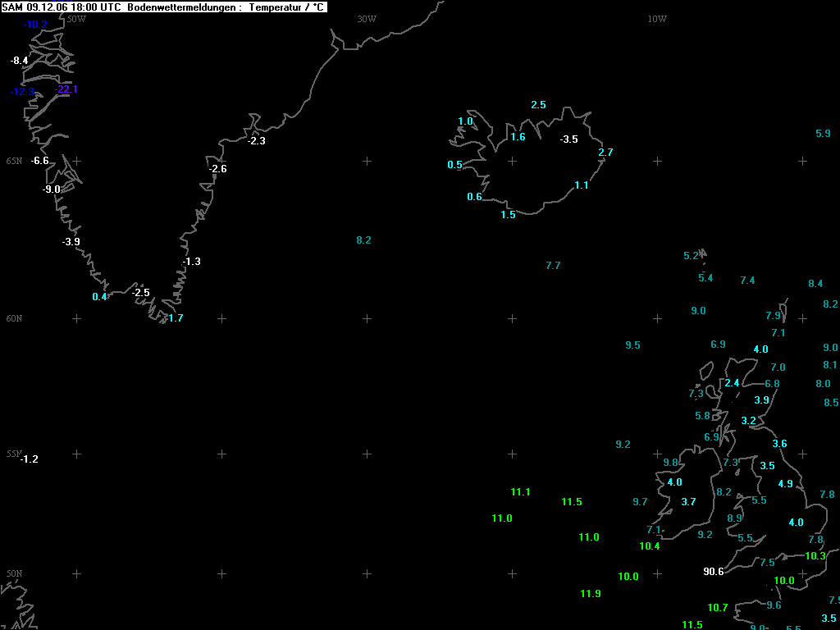Click the 11.9 green ocean reading
Viewport: 840px width, 630px height.
click(591, 594)
